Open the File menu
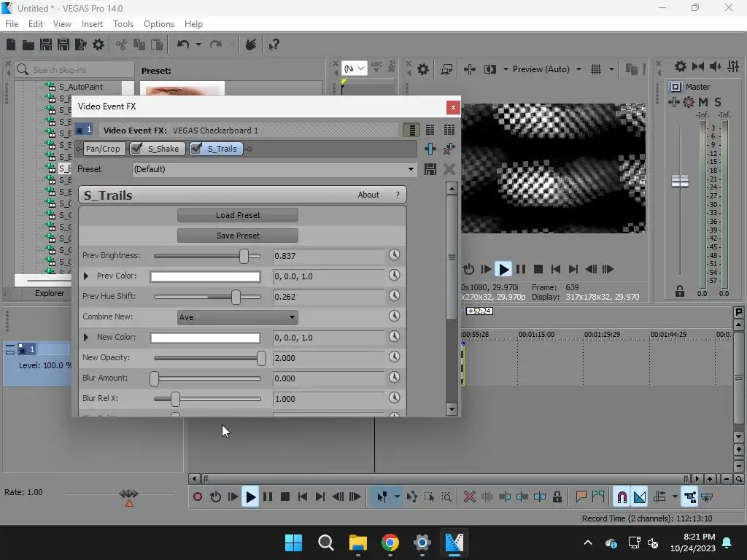 click(12, 24)
